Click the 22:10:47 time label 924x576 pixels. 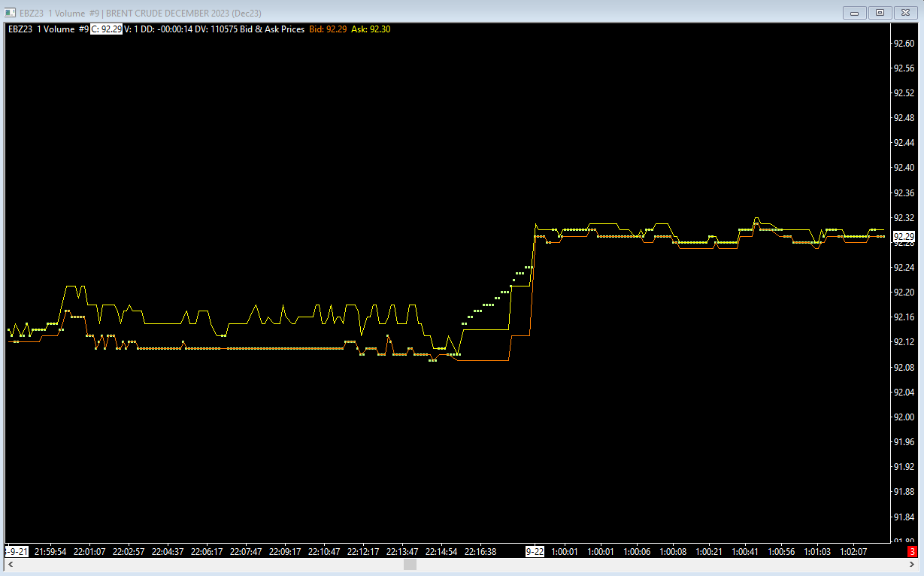324,551
